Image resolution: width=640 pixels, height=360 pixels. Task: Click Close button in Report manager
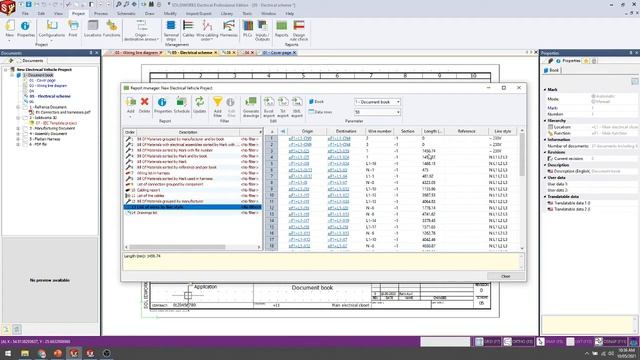506,276
